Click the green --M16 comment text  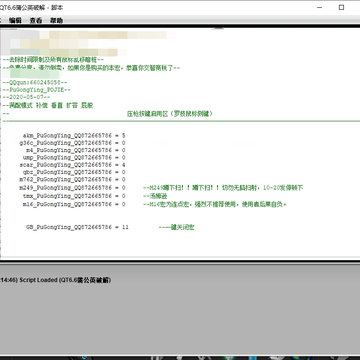[x=215, y=204]
